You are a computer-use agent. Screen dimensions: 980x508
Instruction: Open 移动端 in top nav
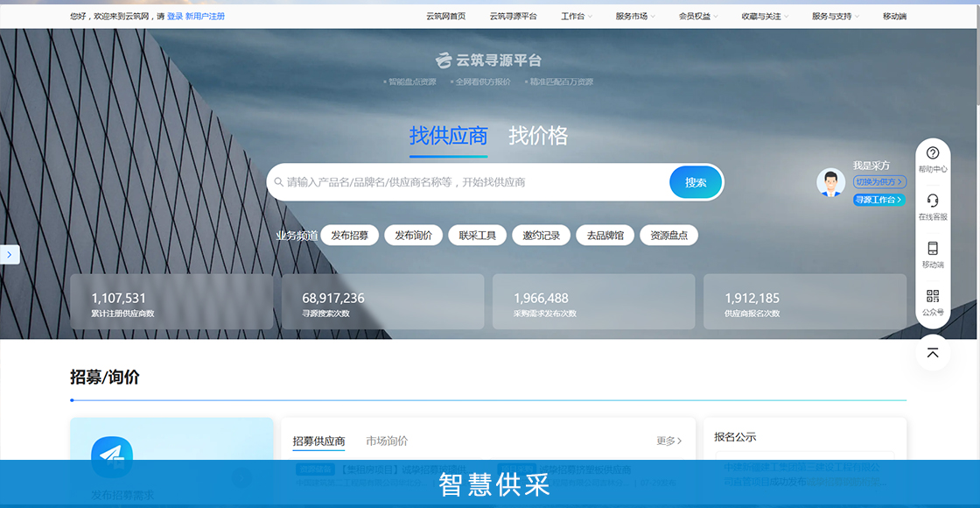pyautogui.click(x=894, y=17)
